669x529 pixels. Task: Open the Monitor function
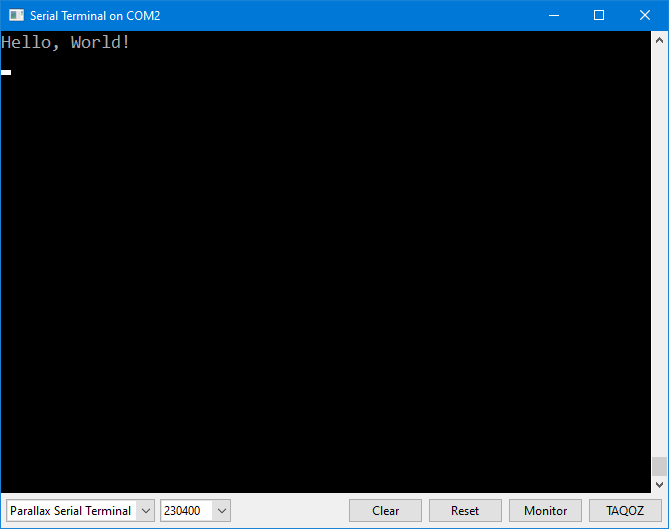(x=545, y=510)
